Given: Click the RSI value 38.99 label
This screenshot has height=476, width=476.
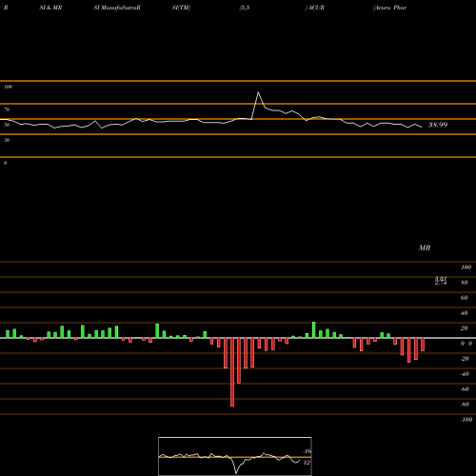Looking at the screenshot, I should (438, 125).
